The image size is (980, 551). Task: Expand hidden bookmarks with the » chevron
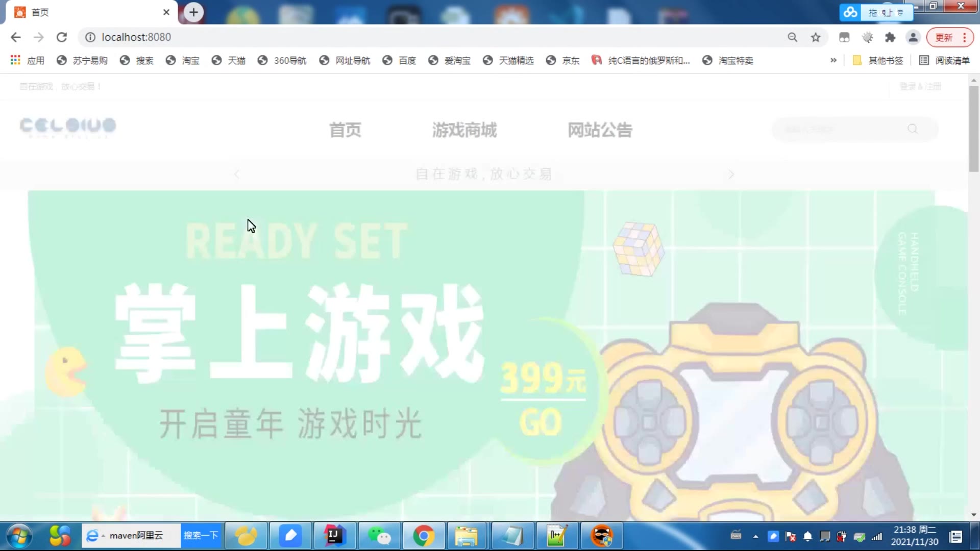tap(834, 60)
